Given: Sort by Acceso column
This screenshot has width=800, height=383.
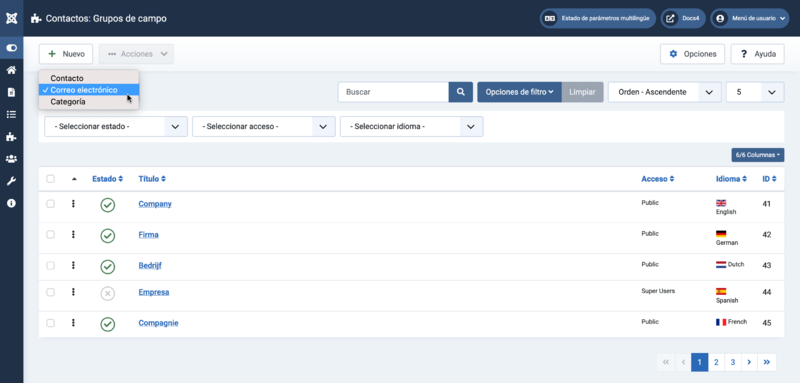Looking at the screenshot, I should [658, 179].
